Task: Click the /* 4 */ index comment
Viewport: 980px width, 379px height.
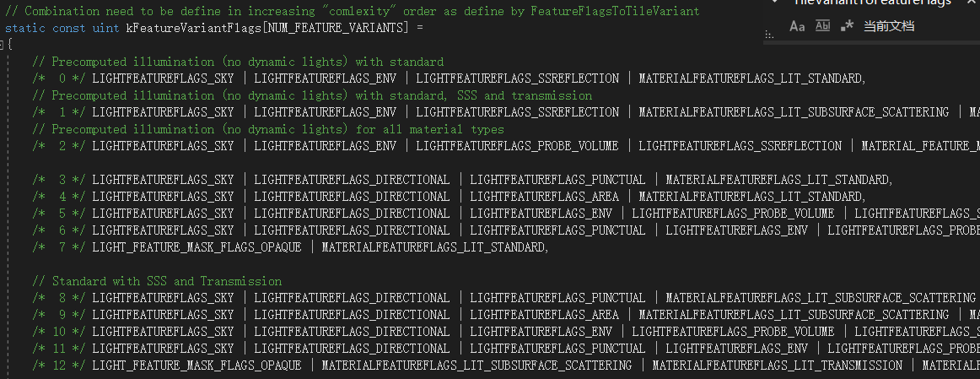Action: (x=60, y=197)
